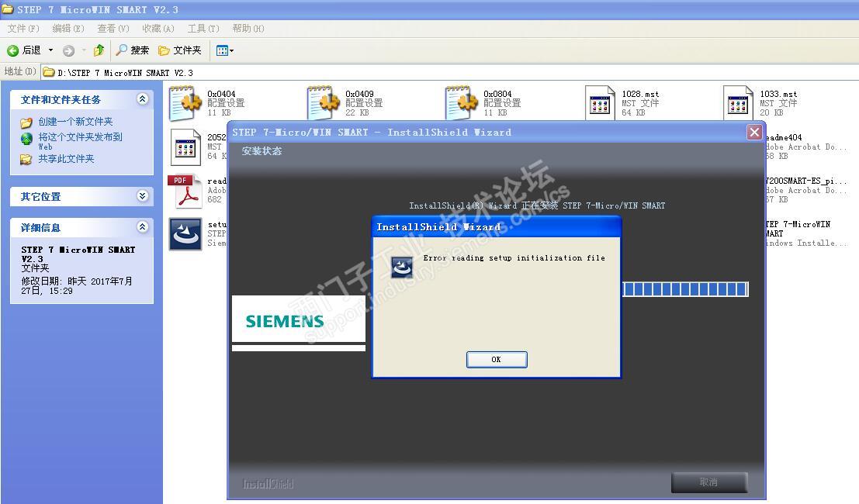Viewport: 859px width, 504px height.
Task: Collapse the 详细信息 panel
Action: click(x=143, y=226)
